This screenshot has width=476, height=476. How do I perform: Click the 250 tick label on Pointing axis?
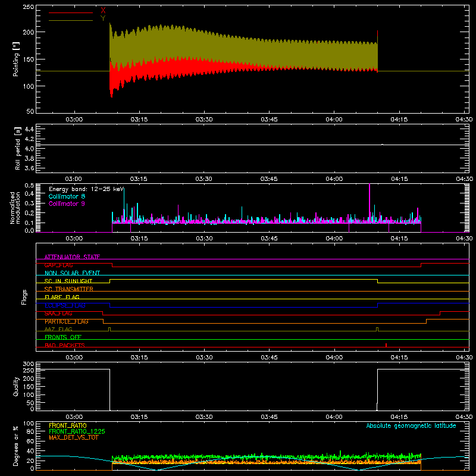point(28,7)
